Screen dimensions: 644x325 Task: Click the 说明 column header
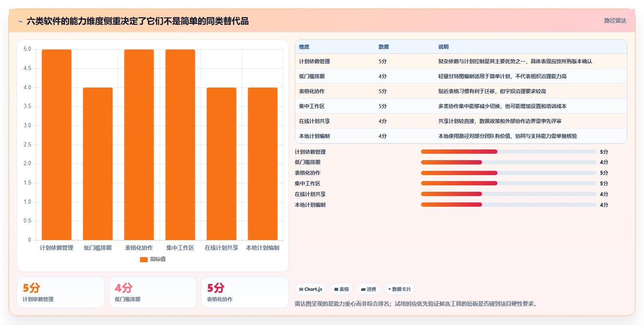[444, 47]
